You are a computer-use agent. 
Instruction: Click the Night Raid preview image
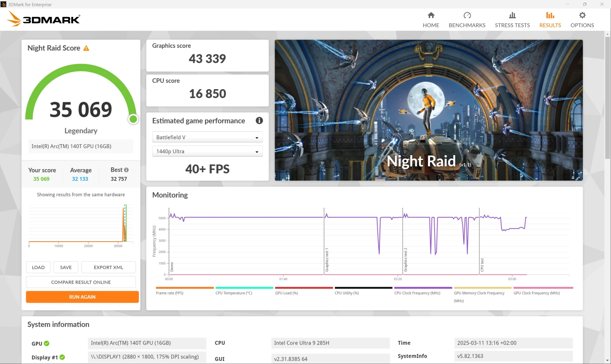[429, 110]
